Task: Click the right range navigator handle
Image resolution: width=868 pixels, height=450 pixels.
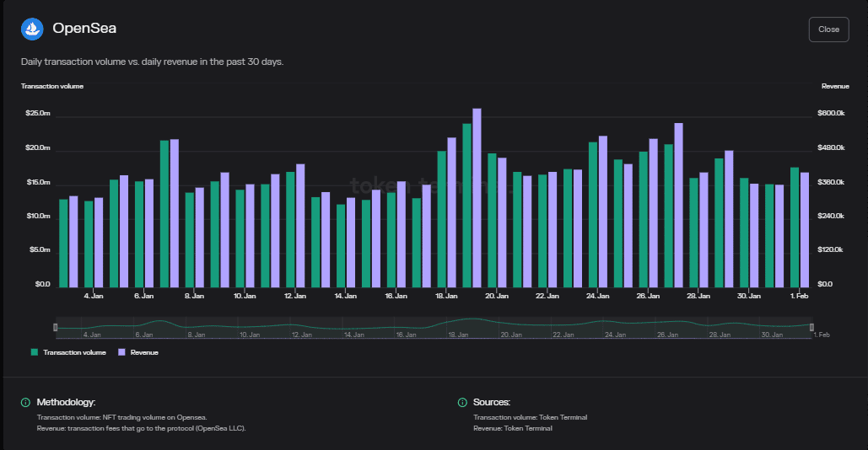Action: (811, 327)
